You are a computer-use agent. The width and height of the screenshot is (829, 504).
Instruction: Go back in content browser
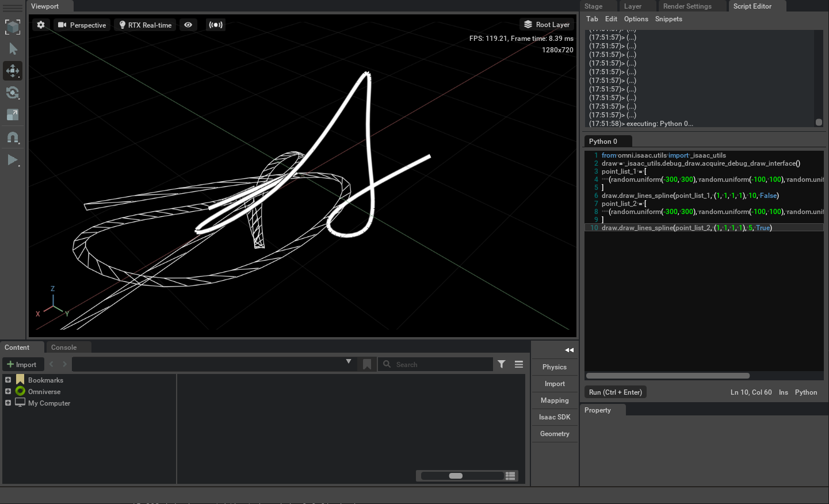(x=51, y=364)
